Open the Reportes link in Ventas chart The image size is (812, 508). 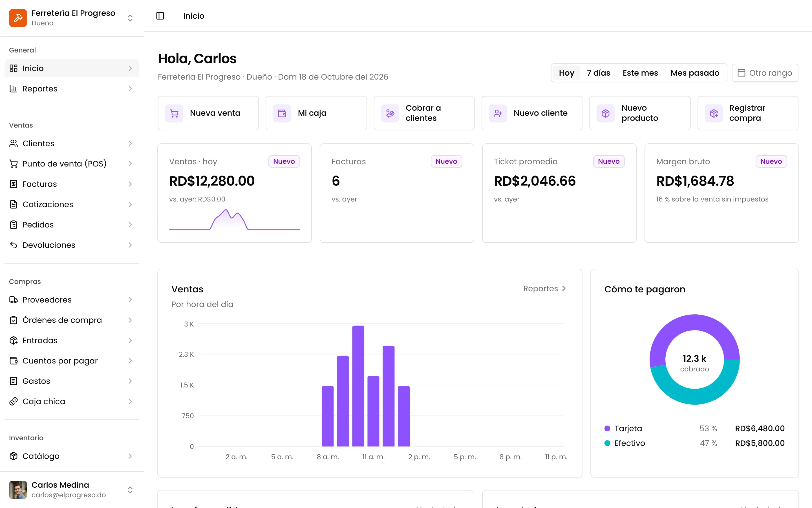(545, 289)
